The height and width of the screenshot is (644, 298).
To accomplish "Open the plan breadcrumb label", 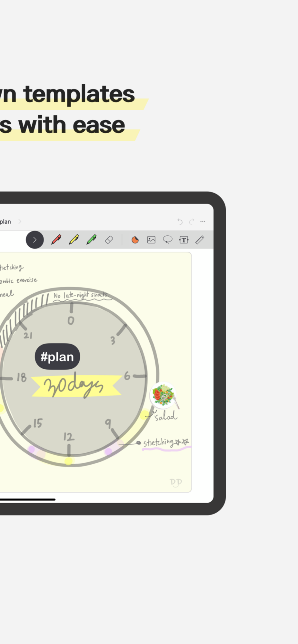I will pos(5,222).
